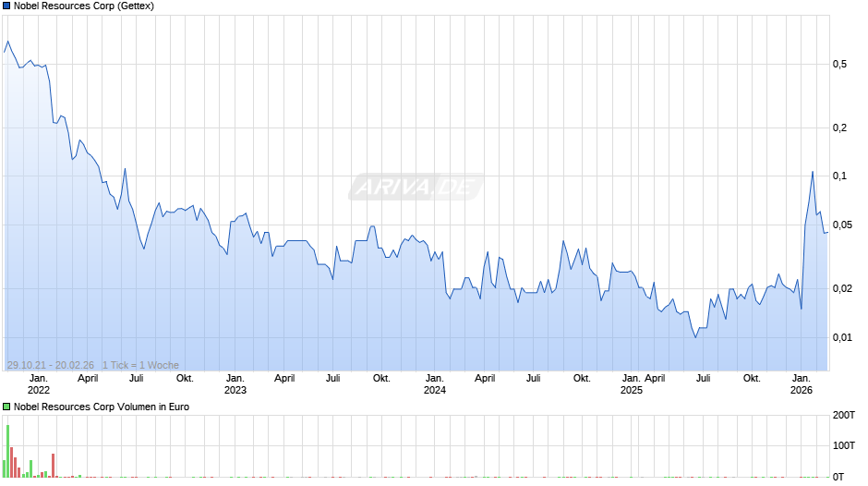Click the tall red volume bar near February 2022
This screenshot has width=868, height=486.
click(x=54, y=466)
